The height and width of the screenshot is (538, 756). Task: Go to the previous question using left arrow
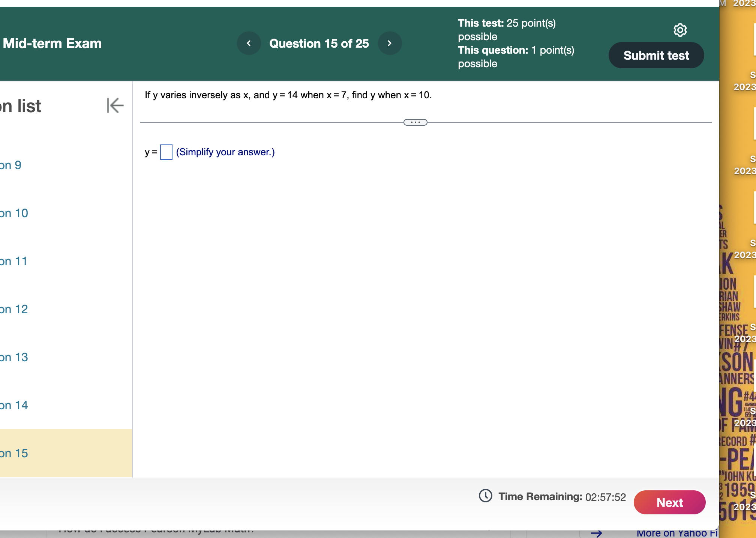pos(249,43)
